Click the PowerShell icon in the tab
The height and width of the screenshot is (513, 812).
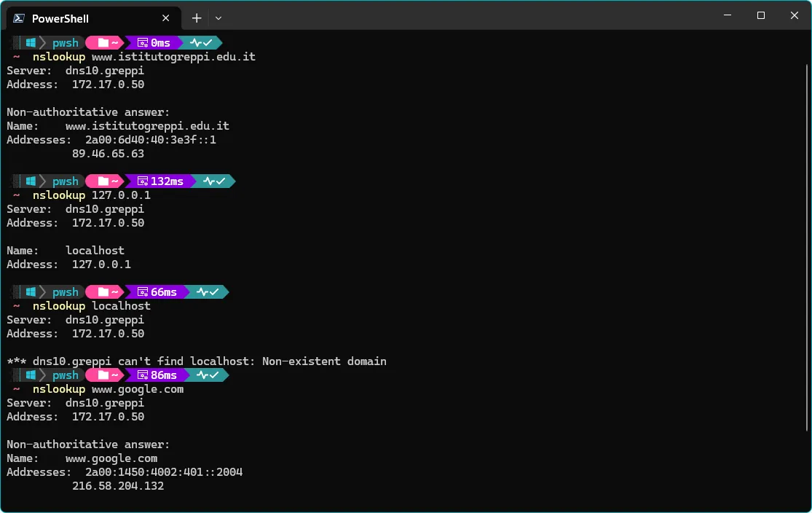[19, 18]
